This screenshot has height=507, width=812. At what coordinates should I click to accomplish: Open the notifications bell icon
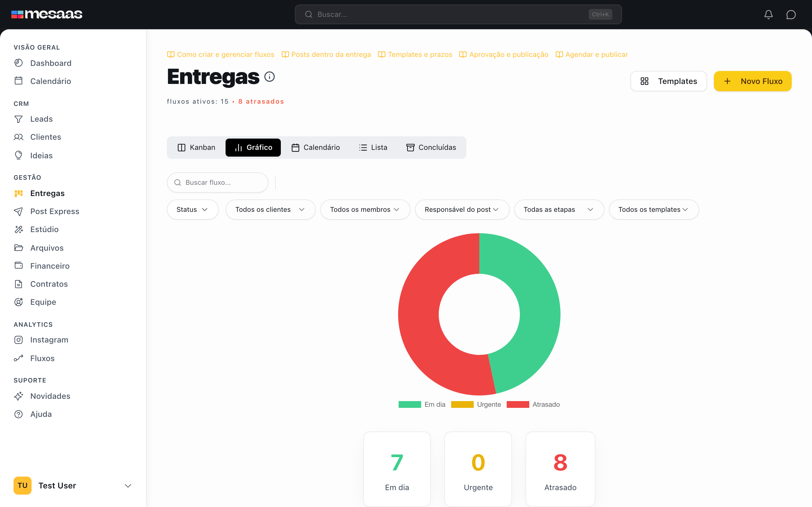(768, 14)
